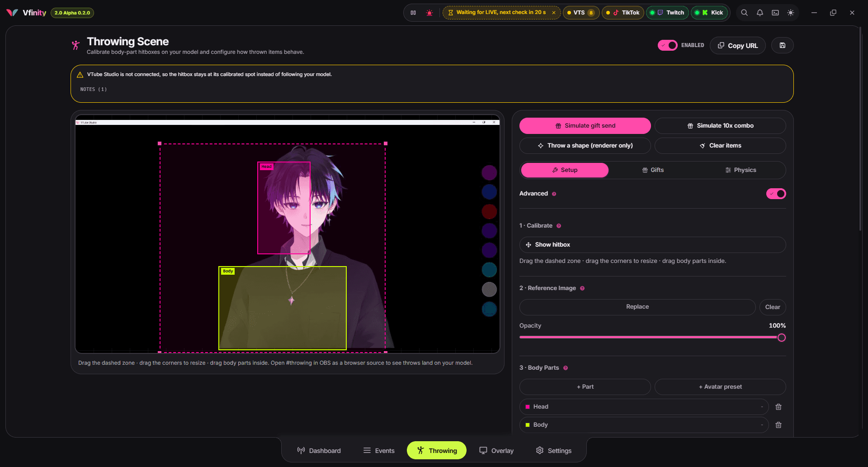Click Copy URL button

tap(737, 45)
